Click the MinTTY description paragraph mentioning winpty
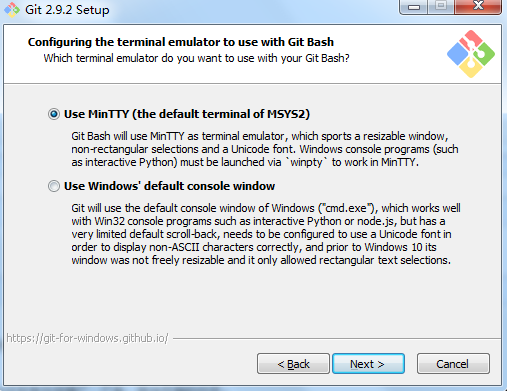Screen dimensions: 507x391 (x=265, y=149)
